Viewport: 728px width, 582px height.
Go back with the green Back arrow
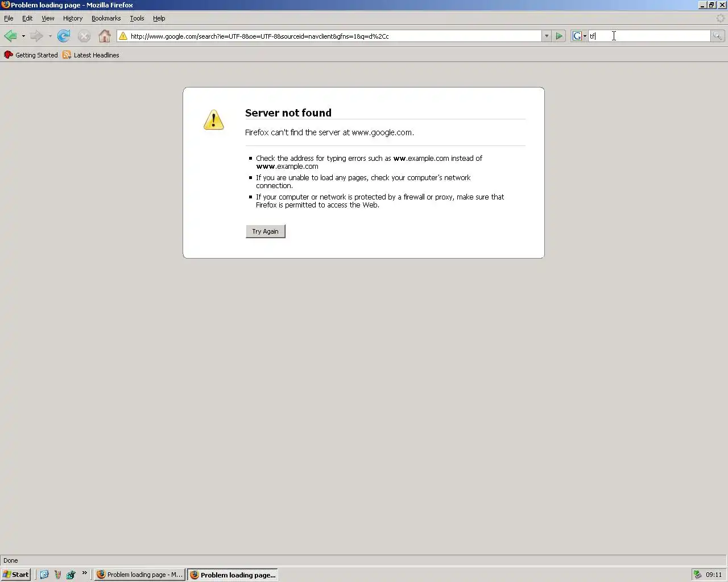point(10,36)
